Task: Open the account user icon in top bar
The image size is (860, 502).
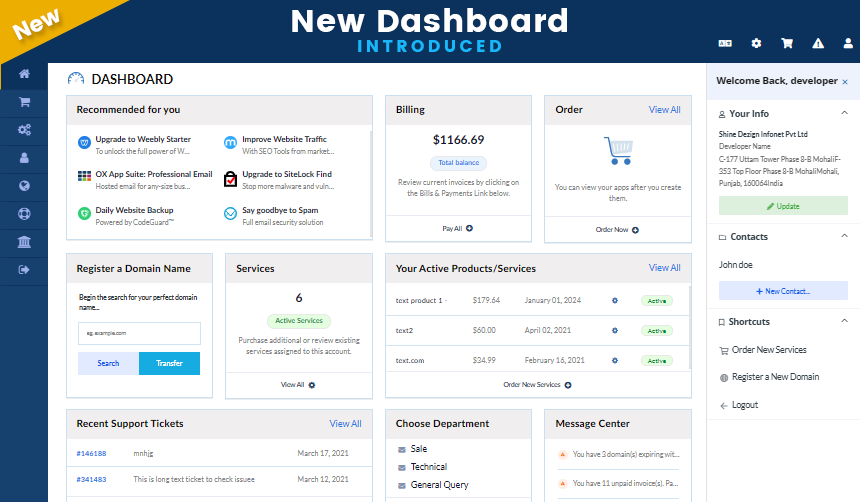Action: point(848,43)
